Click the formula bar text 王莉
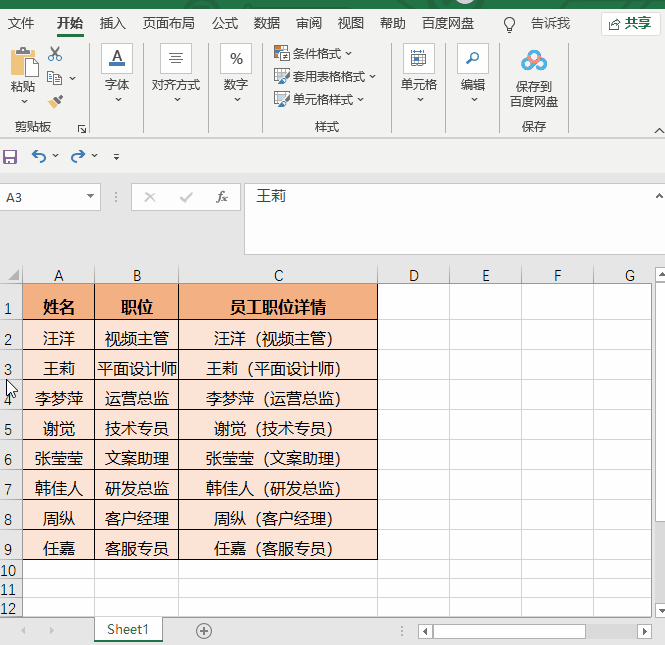 (x=271, y=196)
